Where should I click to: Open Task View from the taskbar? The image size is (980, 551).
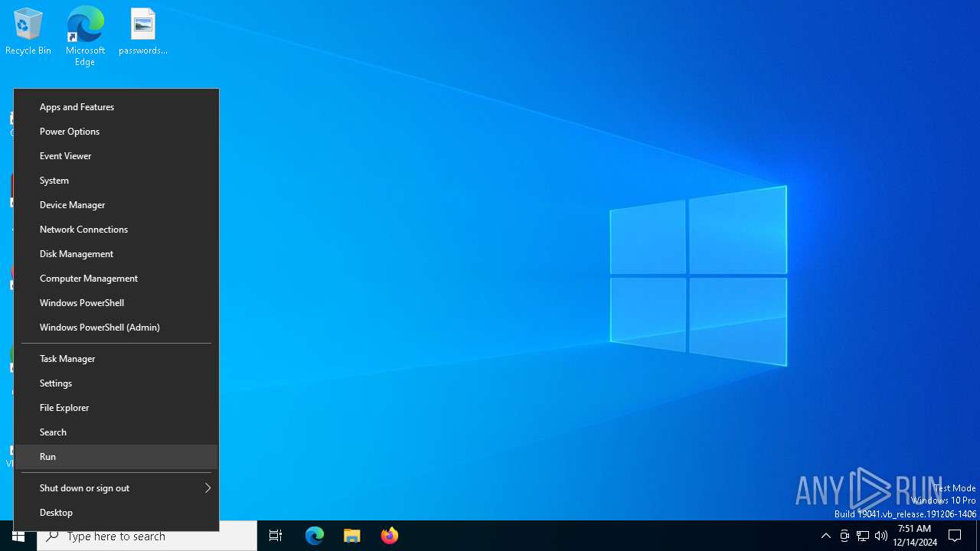click(276, 536)
